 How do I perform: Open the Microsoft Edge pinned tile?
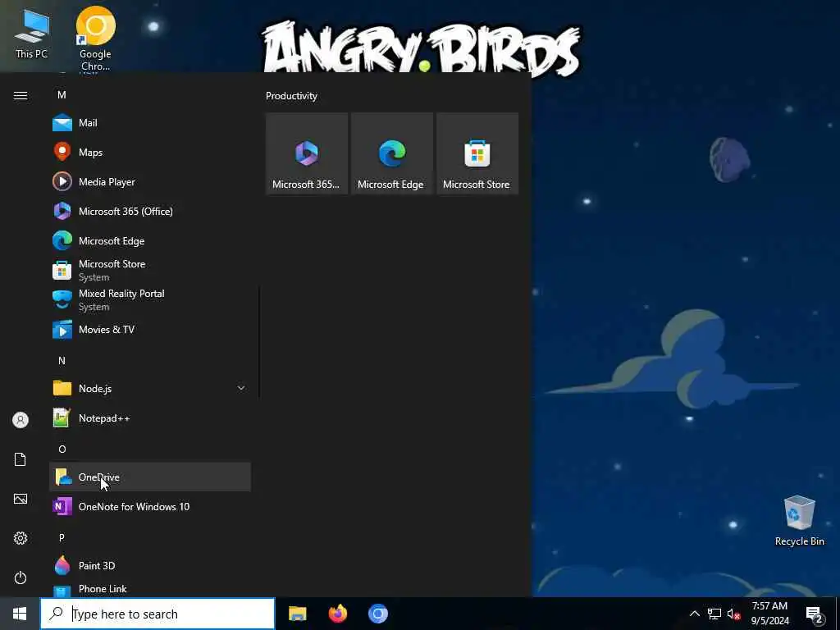pos(391,153)
